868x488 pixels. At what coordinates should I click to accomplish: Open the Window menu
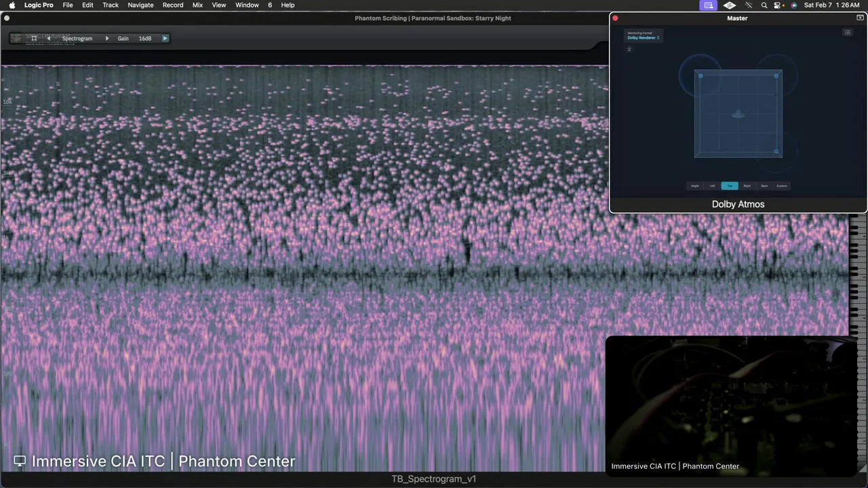[247, 5]
